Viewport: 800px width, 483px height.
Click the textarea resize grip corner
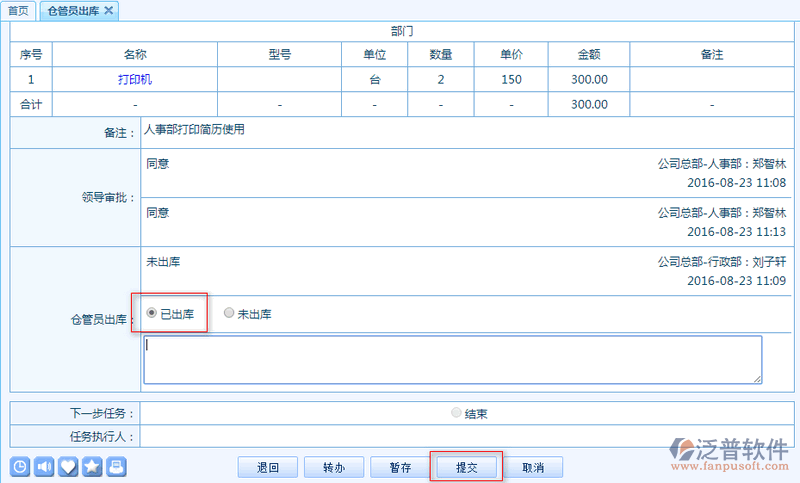click(x=757, y=379)
